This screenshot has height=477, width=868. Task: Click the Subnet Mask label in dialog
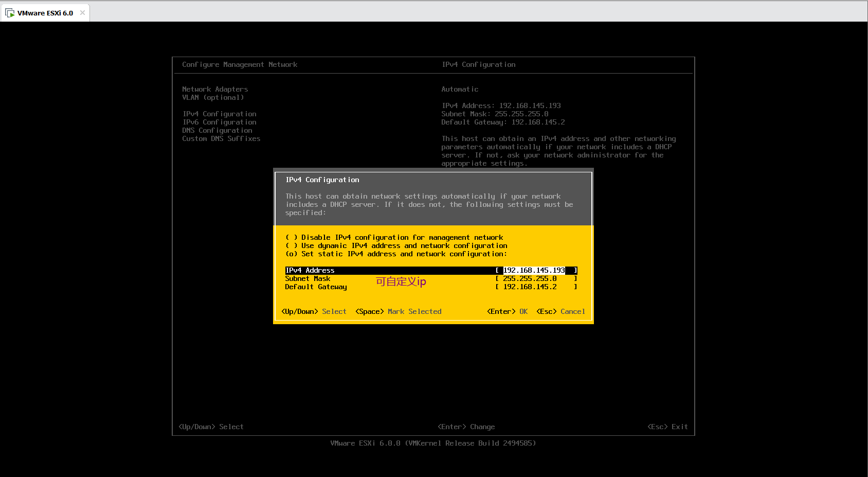308,279
